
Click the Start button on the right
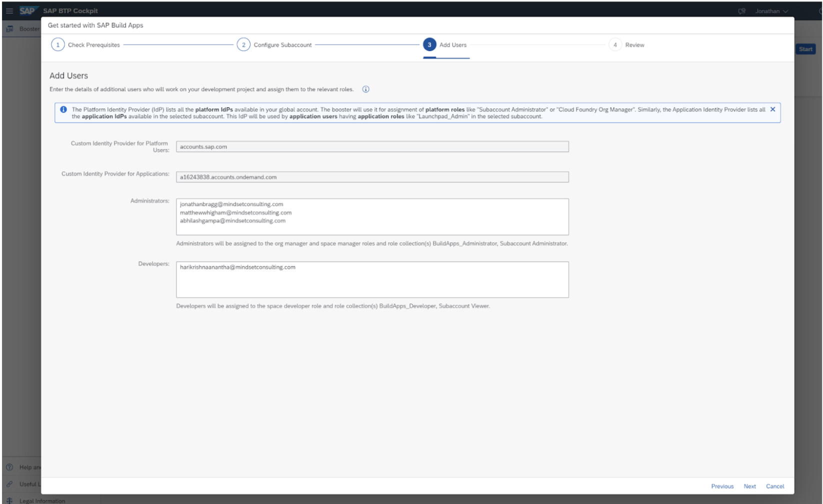(805, 49)
